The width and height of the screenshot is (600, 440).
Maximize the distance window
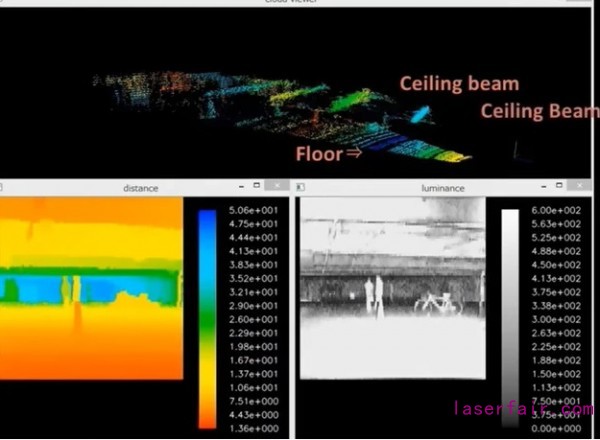click(256, 187)
